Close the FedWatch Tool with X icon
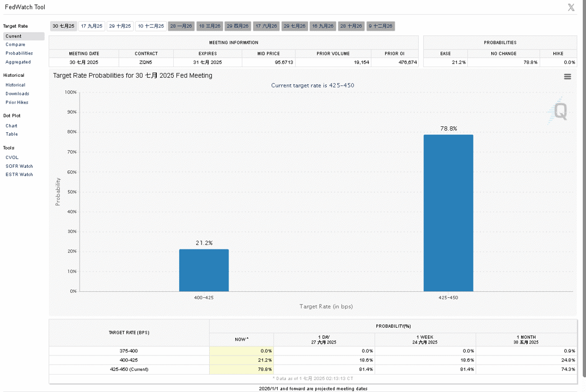586x392 pixels. [571, 8]
